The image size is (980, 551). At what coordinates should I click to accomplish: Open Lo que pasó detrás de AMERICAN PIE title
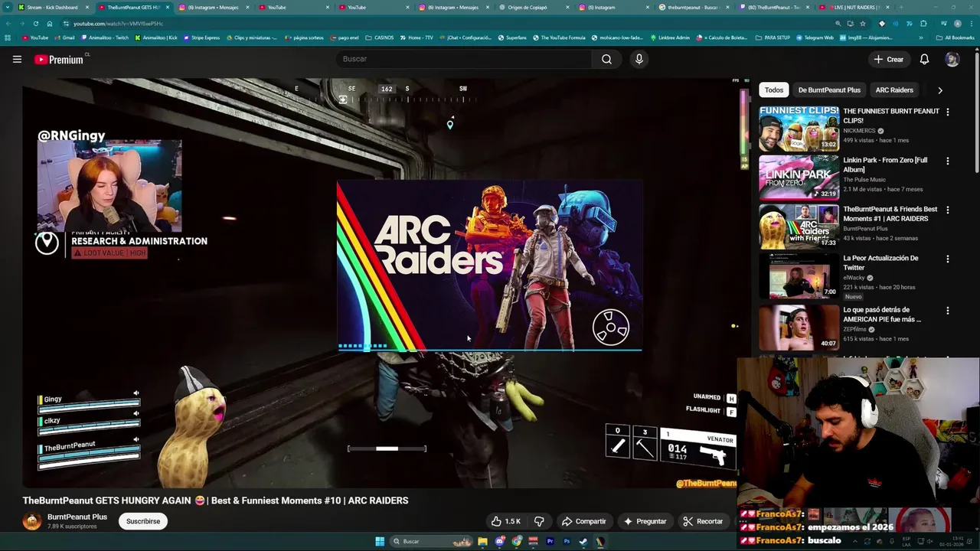click(882, 315)
